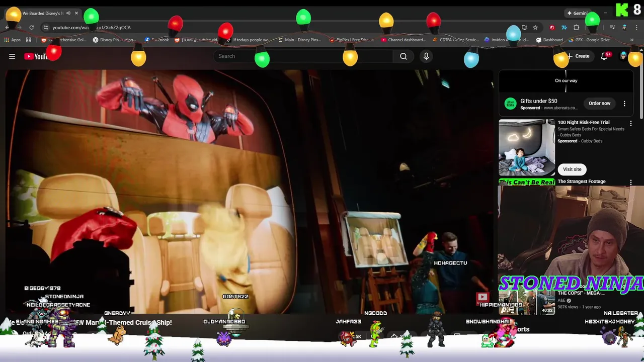
Task: Open the 'Channel dashboard' bookmark
Action: pos(404,40)
